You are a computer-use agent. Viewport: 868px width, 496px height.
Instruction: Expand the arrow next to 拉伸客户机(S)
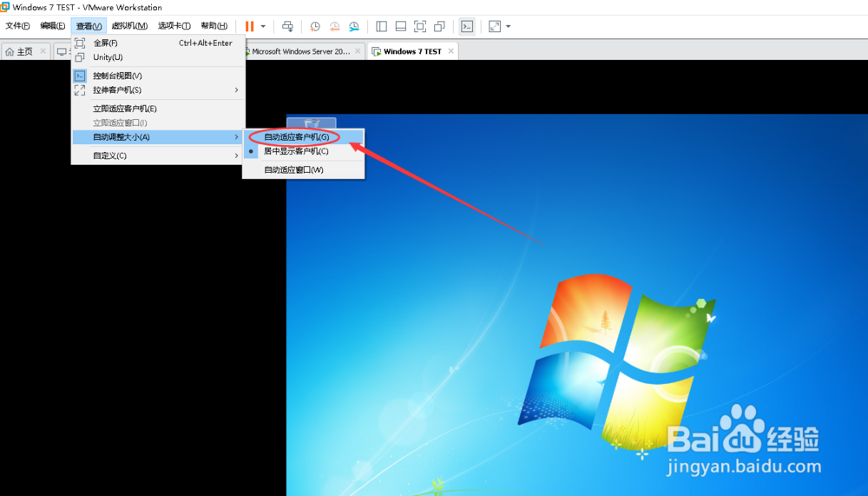236,89
